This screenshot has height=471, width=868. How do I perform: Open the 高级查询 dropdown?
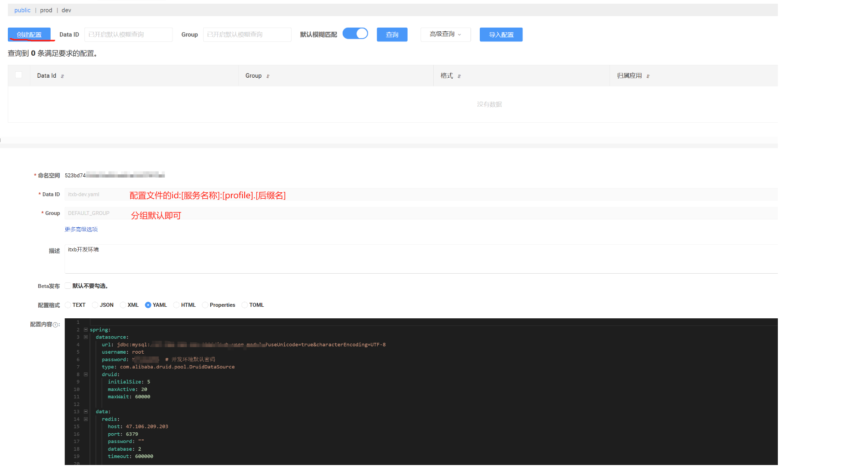point(445,34)
